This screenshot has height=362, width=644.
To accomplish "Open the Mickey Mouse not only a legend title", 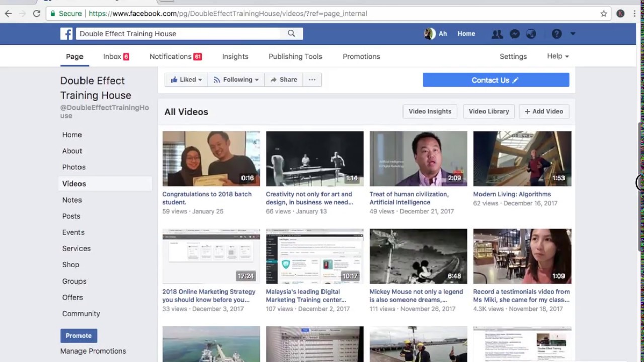I will pyautogui.click(x=416, y=296).
